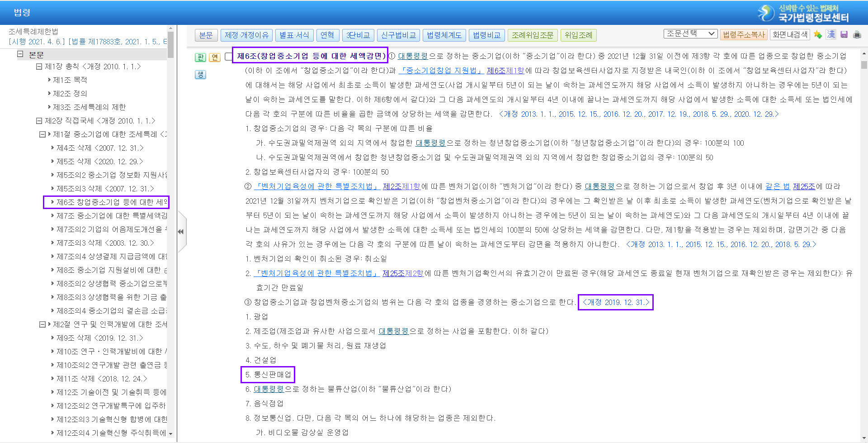Screen dimensions: 868x443
Task: Click the printer icon
Action: click(x=857, y=35)
